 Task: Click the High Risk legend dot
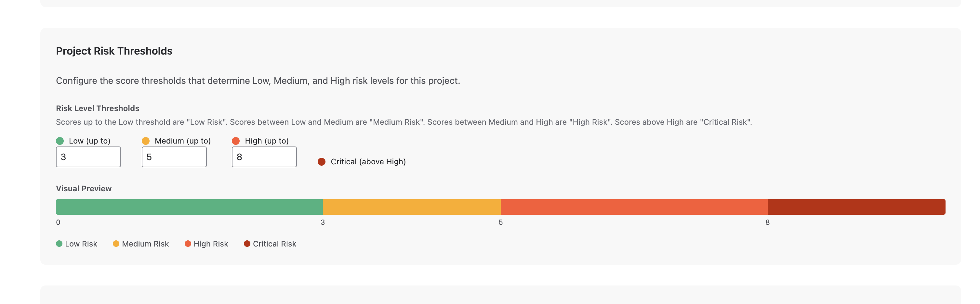click(188, 243)
